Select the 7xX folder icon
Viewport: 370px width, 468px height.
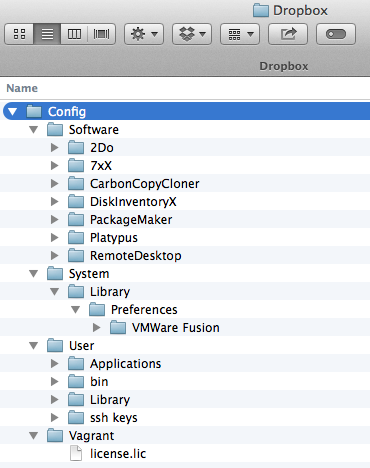coord(76,165)
